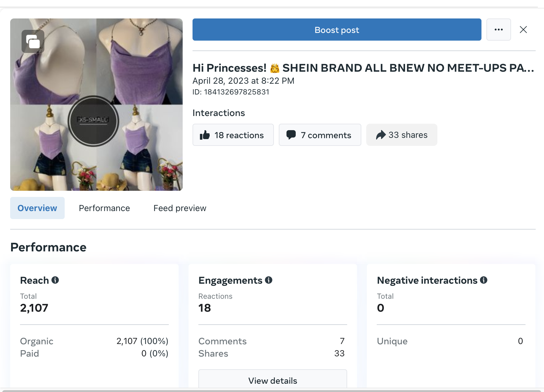Click the 7 comments label

[x=326, y=135]
